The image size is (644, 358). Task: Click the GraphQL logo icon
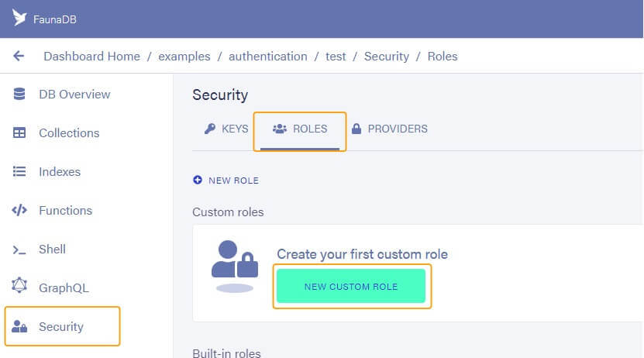click(20, 288)
